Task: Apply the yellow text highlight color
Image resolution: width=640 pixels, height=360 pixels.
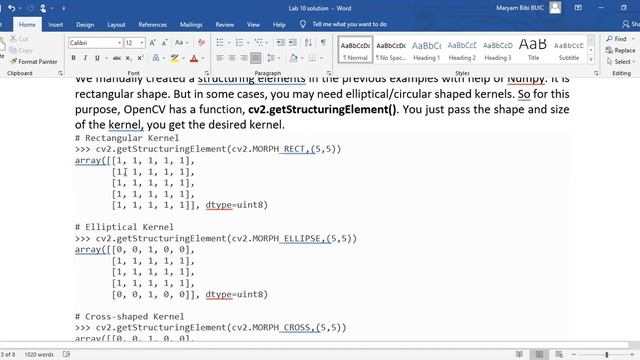Action: coord(175,58)
